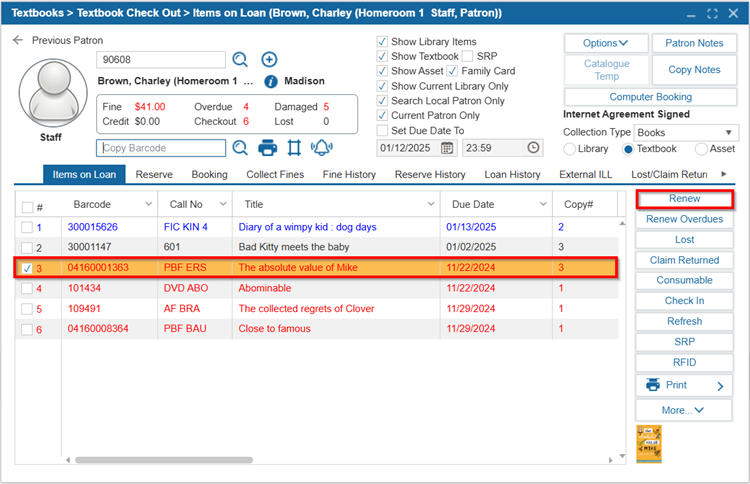Open patron info icon beside Madison
Screen dimensions: 750x484
click(271, 81)
